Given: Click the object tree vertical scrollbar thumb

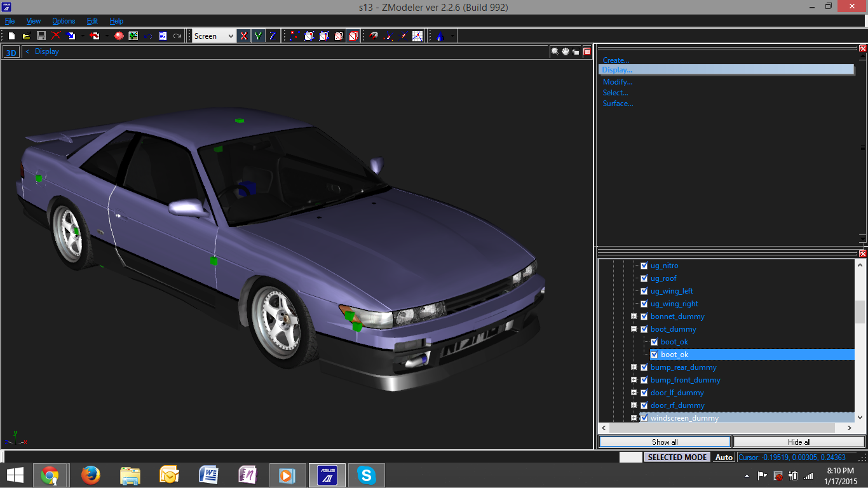Looking at the screenshot, I should point(860,312).
